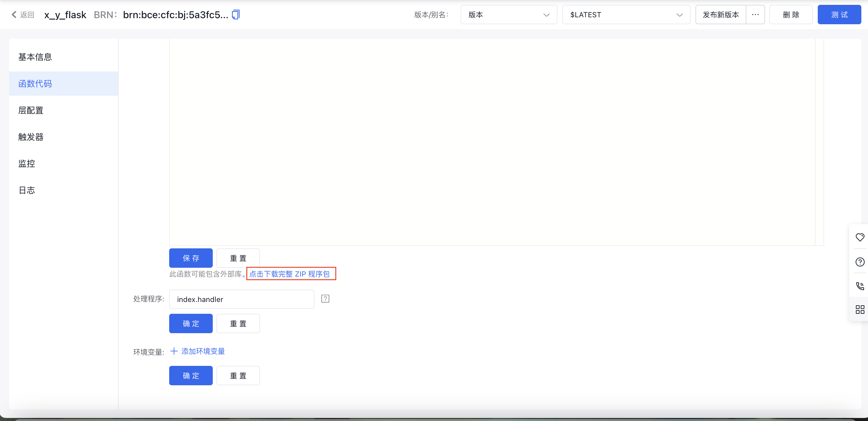Screen dimensions: 868x421
Task: Confirm the handler with 确定
Action: [191, 323]
